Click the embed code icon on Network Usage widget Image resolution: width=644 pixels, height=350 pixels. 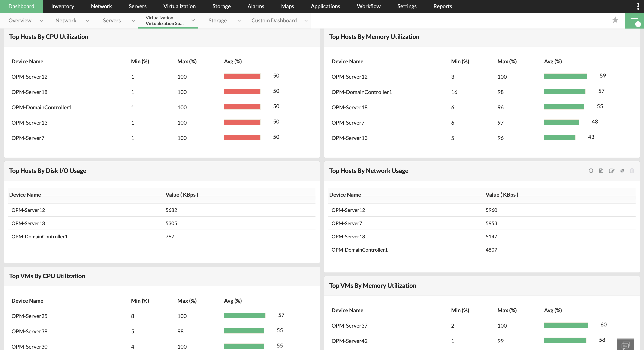601,171
